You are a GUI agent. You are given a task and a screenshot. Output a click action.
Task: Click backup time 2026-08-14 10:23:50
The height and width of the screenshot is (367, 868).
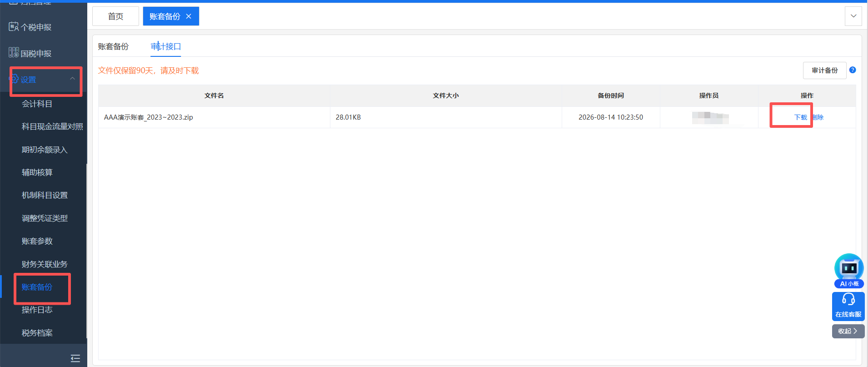pos(611,117)
